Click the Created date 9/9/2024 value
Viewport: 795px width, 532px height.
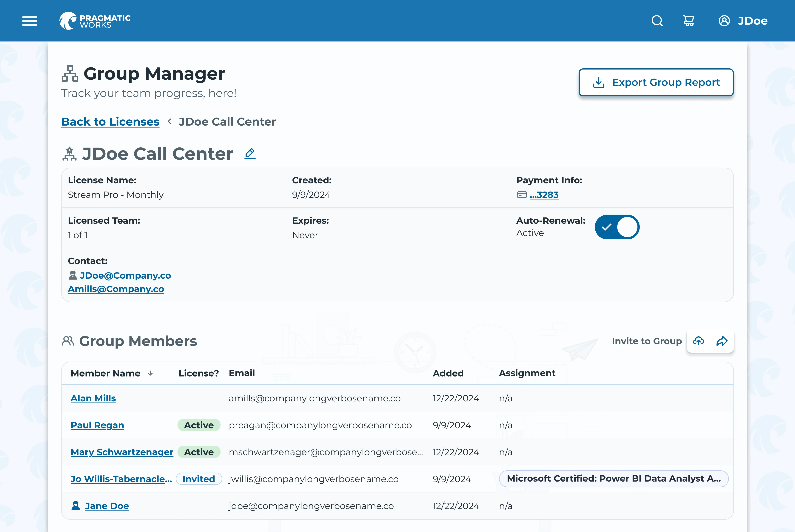(x=311, y=195)
